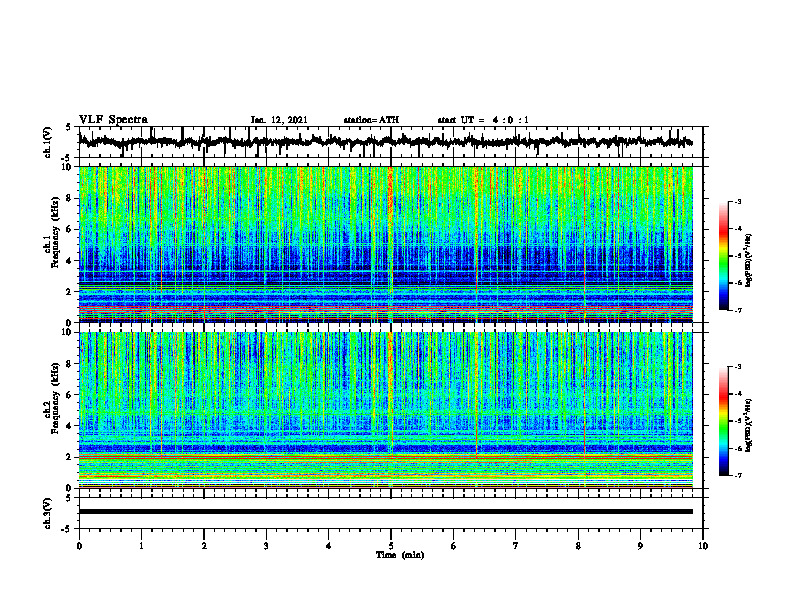The image size is (792, 612).
Task: Click the ch.1 "Frequency (kHz)" axis label
Action: [53, 232]
